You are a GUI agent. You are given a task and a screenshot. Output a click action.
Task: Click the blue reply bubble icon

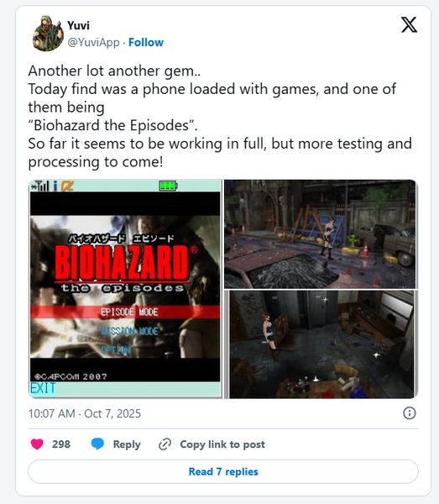click(x=97, y=444)
